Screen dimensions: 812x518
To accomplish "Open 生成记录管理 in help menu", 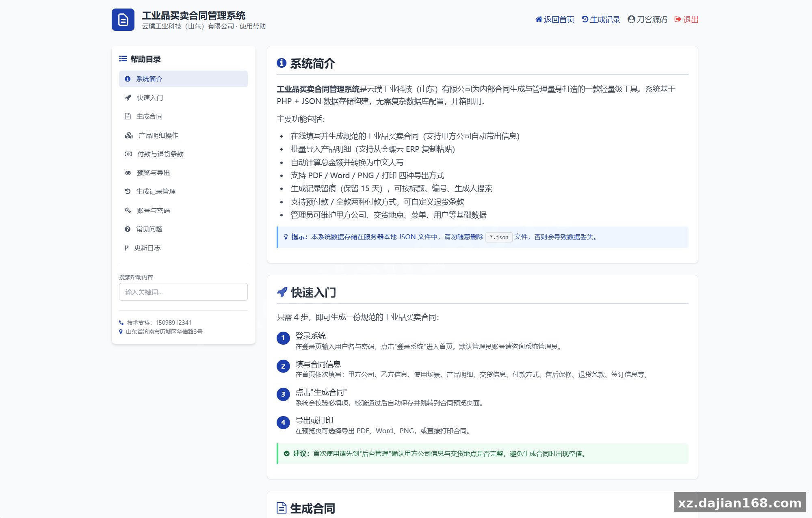I will click(183, 192).
